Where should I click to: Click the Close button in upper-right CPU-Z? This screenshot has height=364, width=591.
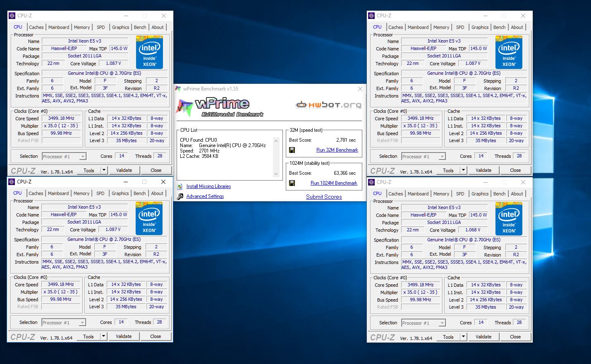[x=515, y=170]
